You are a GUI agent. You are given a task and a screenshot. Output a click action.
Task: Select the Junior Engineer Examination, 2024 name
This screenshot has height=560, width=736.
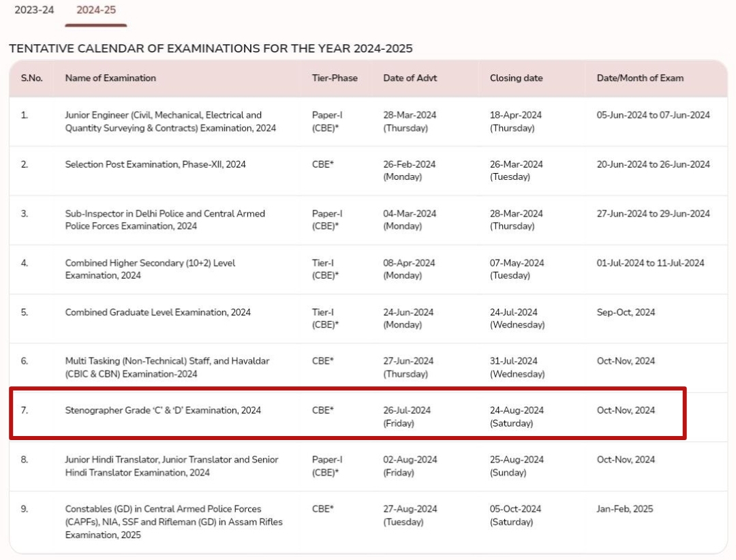[x=170, y=121]
